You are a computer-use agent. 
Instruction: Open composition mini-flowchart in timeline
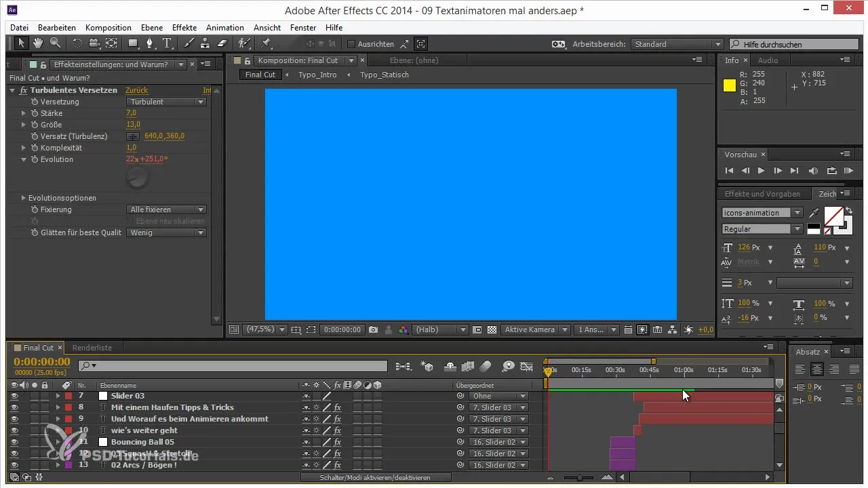click(x=403, y=366)
